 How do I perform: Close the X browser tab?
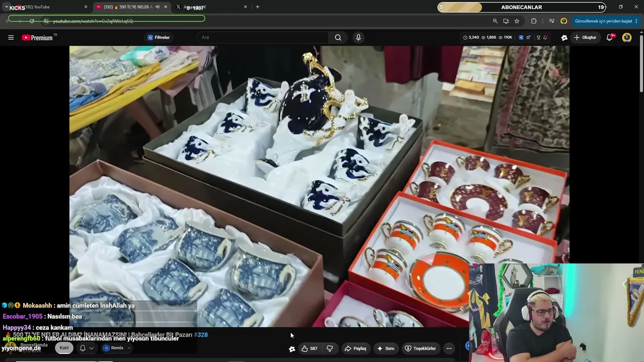pos(246,7)
